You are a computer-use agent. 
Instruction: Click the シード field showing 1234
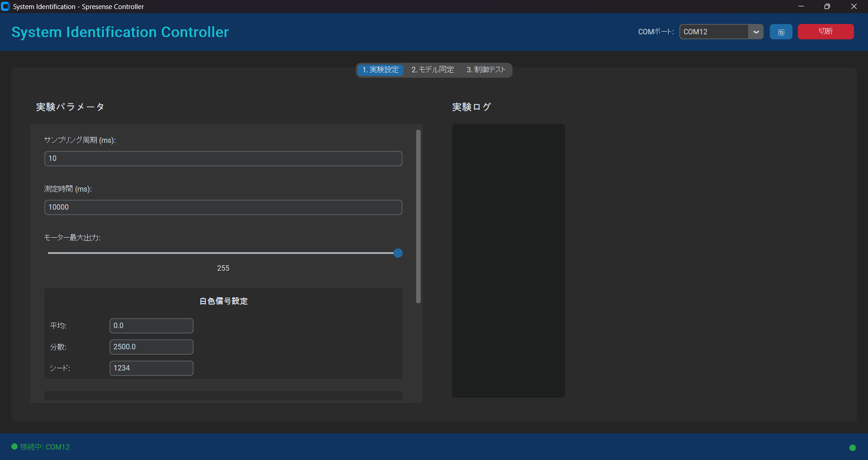(x=151, y=368)
